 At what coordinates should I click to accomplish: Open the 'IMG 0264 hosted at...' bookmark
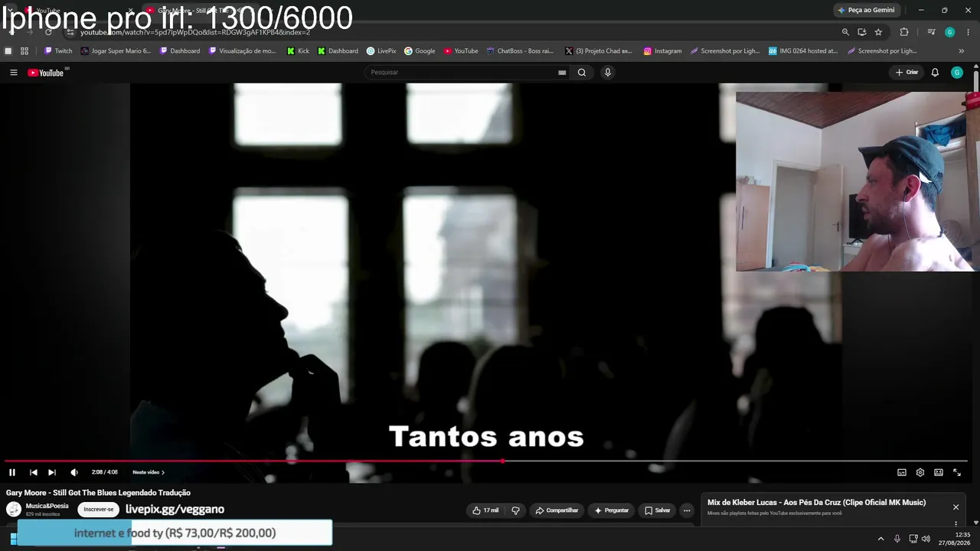tap(803, 51)
